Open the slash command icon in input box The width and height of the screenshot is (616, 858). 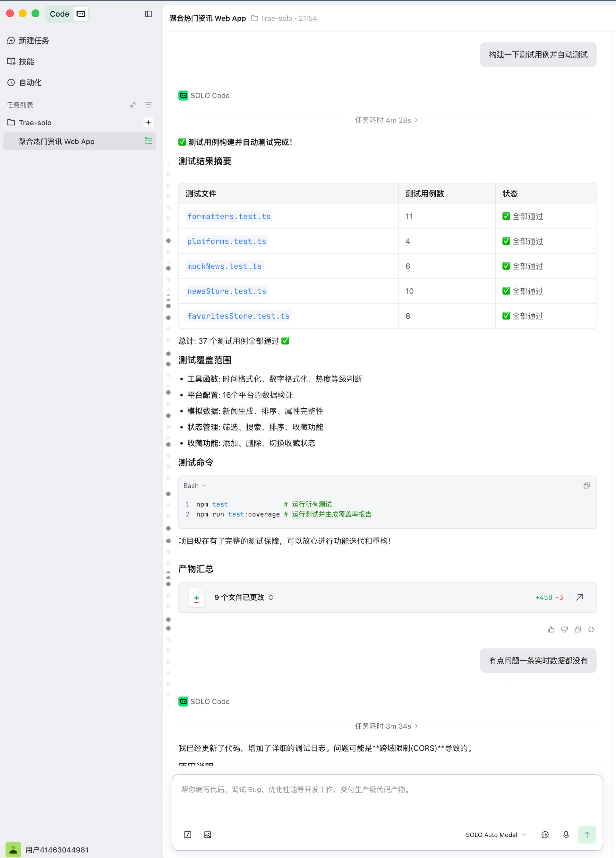(x=188, y=835)
